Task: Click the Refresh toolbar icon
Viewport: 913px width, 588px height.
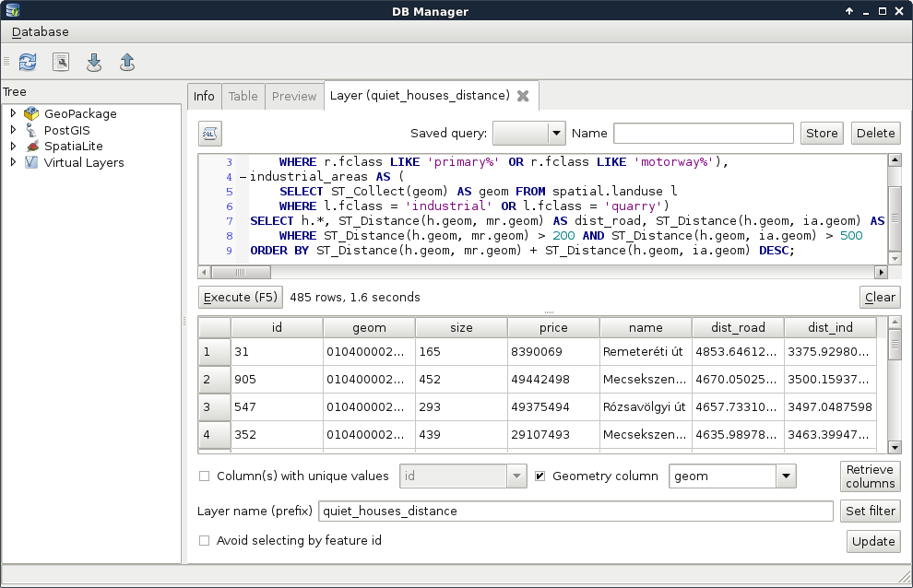Action: [x=28, y=62]
